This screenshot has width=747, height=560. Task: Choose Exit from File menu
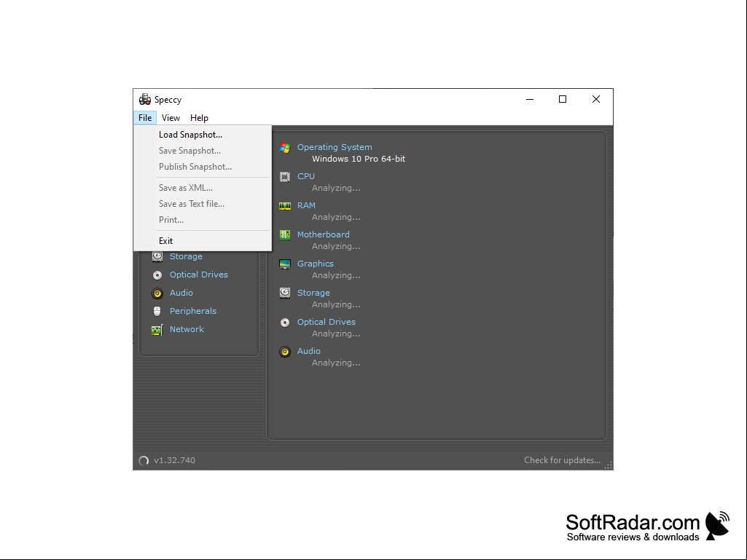(x=203, y=241)
